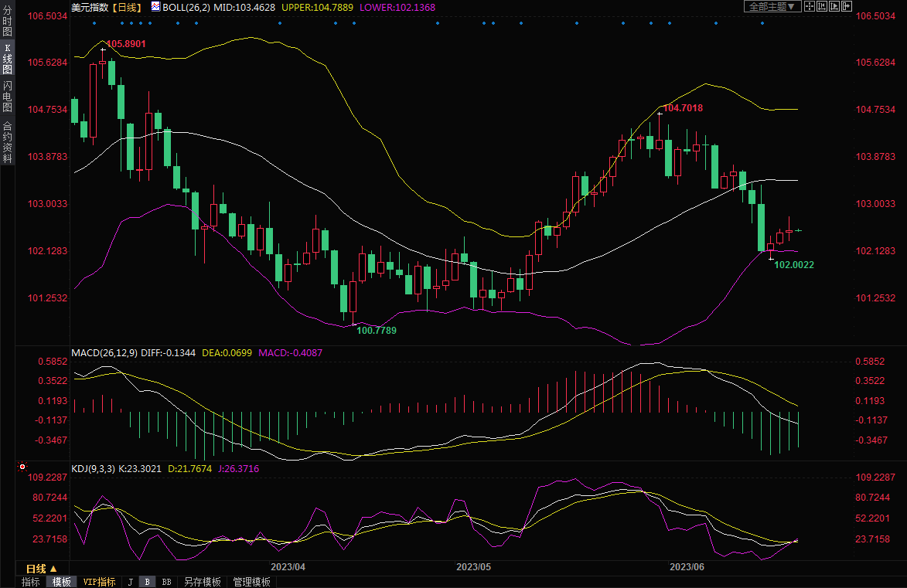Screen dimensions: 907x588
Task: Click the crosshair cursor icon
Action: [x=810, y=6]
